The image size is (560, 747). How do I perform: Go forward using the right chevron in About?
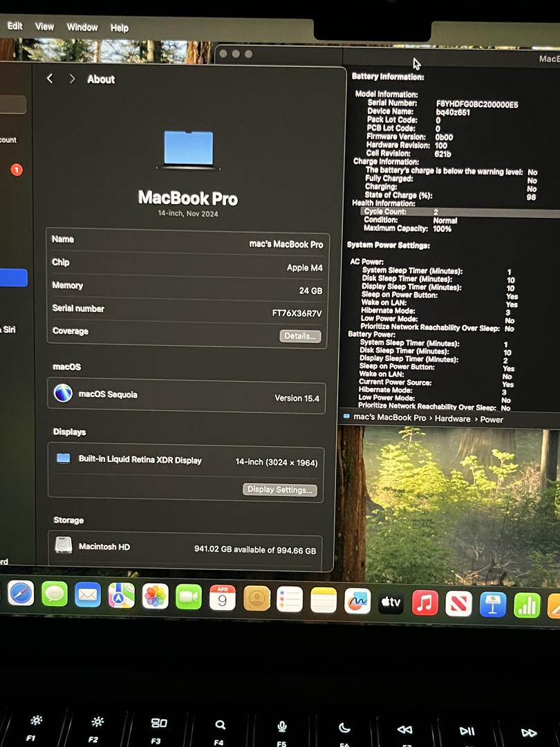click(x=72, y=79)
